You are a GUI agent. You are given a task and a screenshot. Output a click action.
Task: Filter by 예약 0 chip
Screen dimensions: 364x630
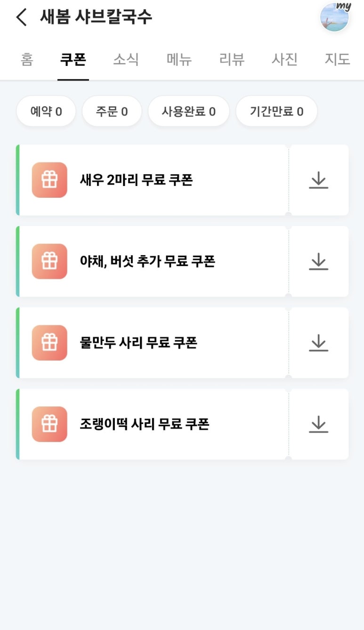[x=46, y=112]
